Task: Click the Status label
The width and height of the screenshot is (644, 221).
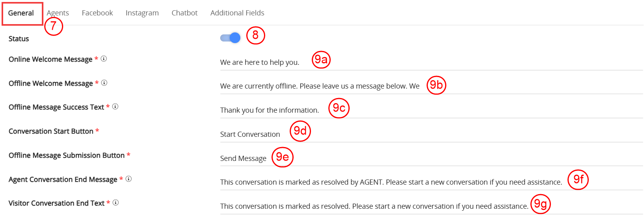Action: pyautogui.click(x=19, y=39)
